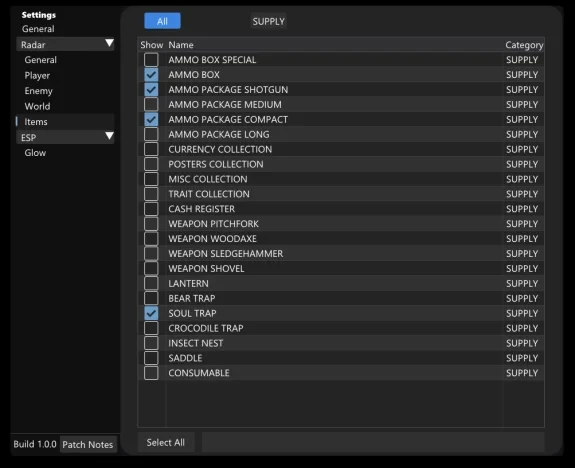Collapse the Radar section arrow

pyautogui.click(x=109, y=43)
